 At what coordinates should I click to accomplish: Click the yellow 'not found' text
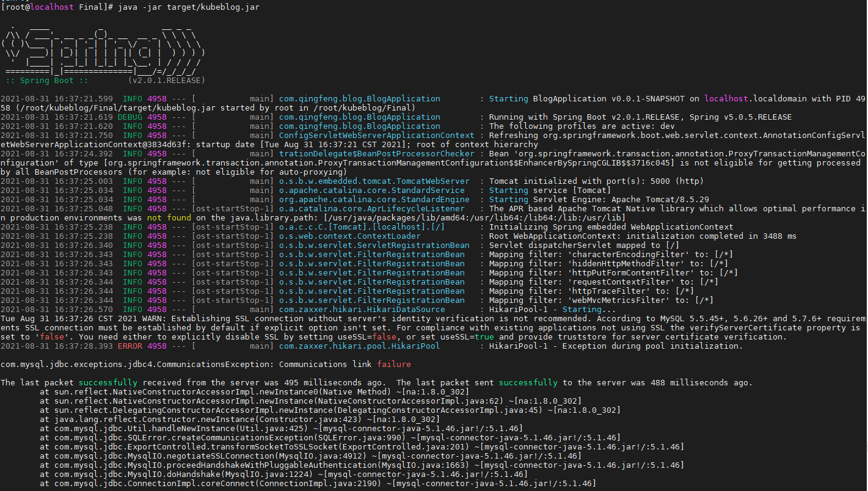click(169, 217)
